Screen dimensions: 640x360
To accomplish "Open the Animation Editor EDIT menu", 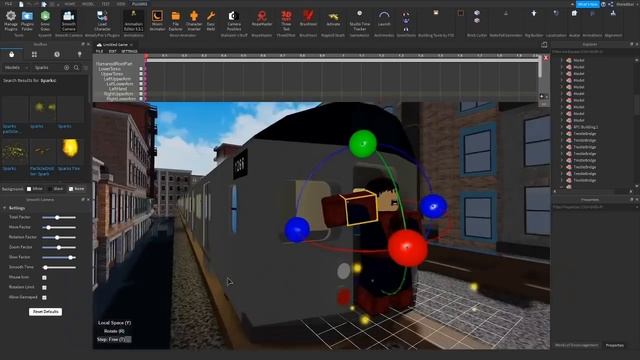I will pyautogui.click(x=113, y=51).
